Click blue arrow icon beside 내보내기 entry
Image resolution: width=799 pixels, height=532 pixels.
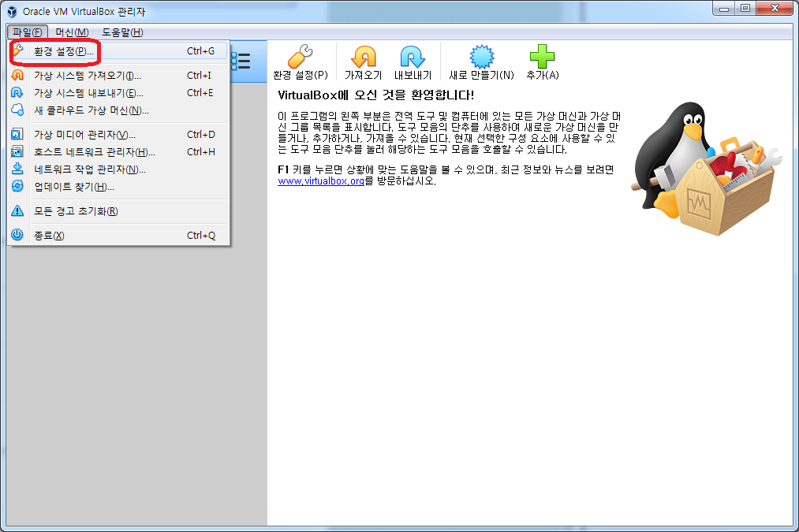[17, 93]
